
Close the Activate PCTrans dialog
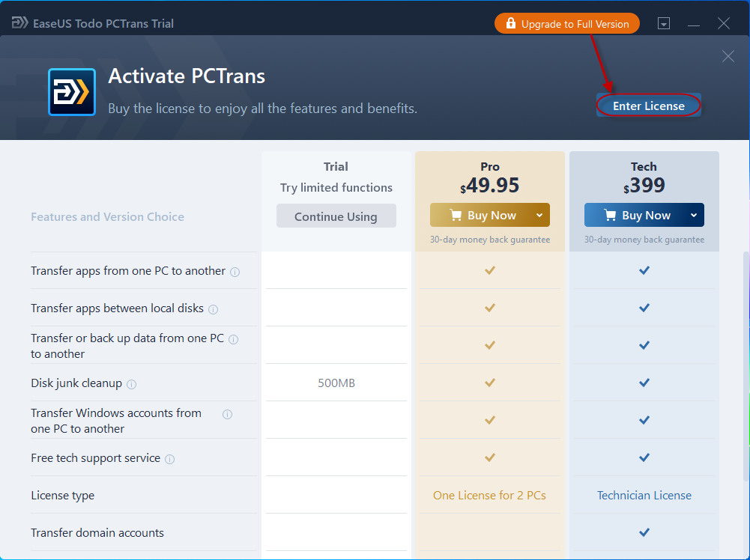click(728, 56)
